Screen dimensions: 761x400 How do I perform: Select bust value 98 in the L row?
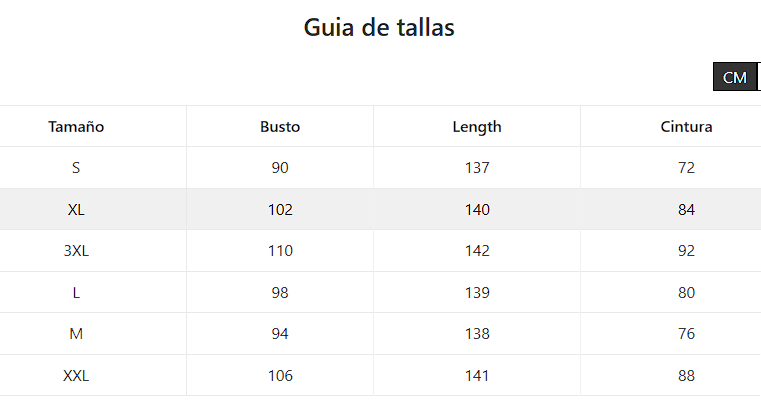tap(280, 293)
